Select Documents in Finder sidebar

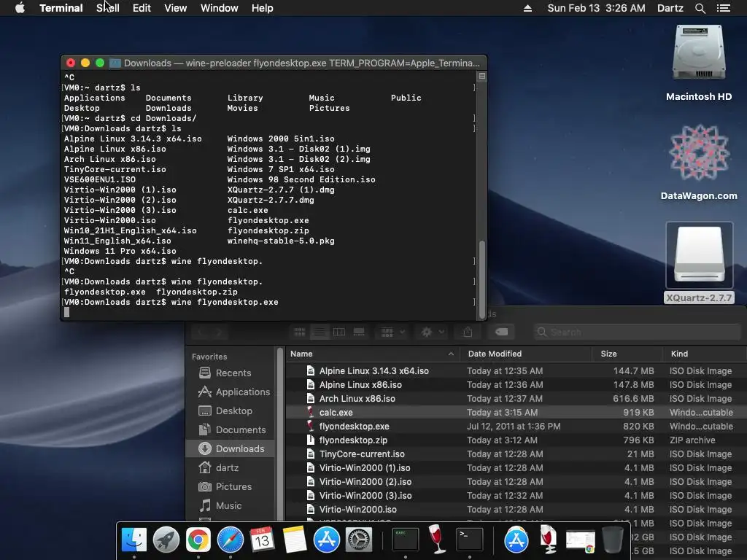232,430
